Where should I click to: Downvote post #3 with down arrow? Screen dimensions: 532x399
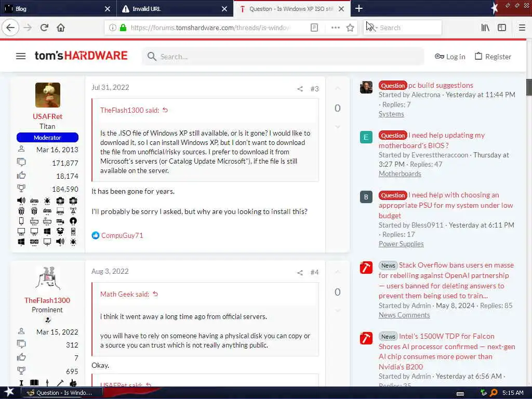pos(338,127)
